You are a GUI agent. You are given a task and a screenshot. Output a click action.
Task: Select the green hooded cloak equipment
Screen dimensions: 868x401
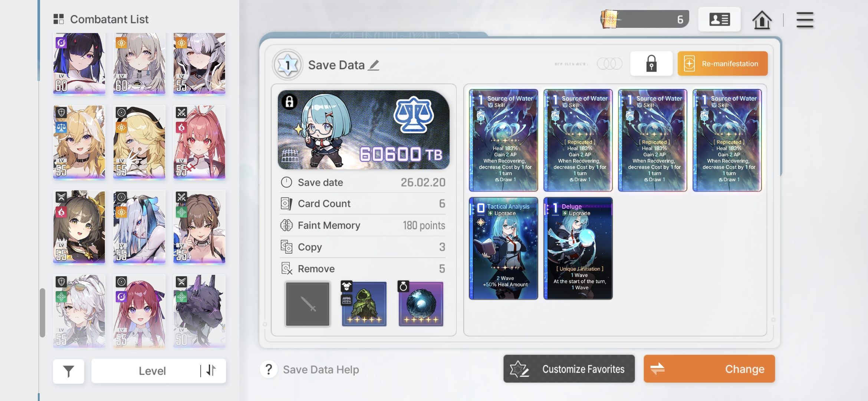click(364, 304)
